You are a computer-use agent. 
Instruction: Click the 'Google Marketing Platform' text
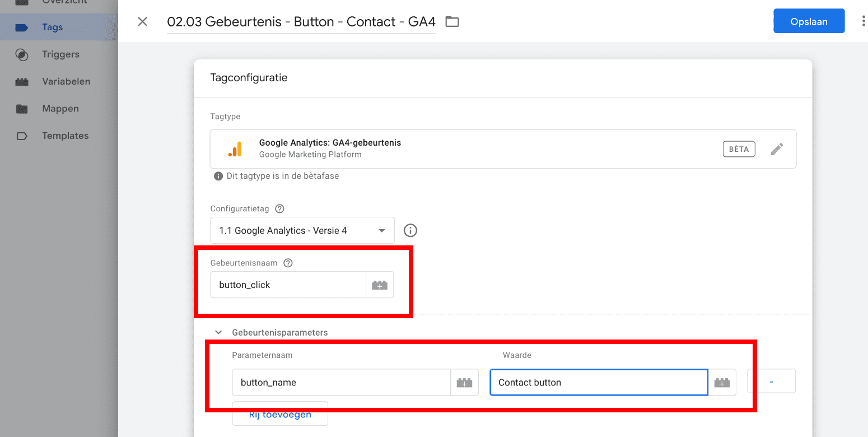(310, 154)
